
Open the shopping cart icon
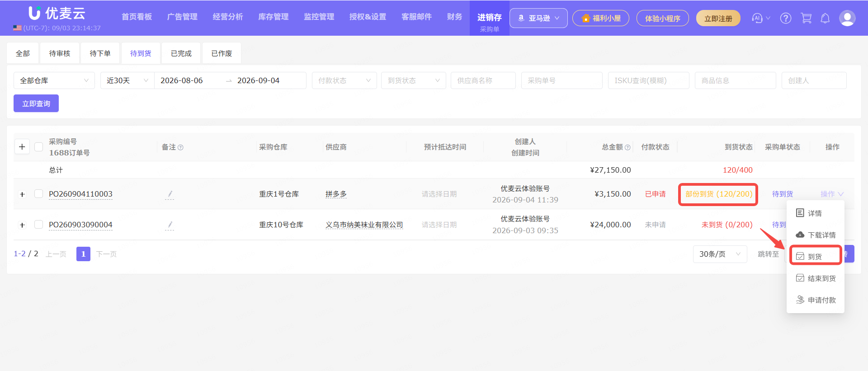806,18
